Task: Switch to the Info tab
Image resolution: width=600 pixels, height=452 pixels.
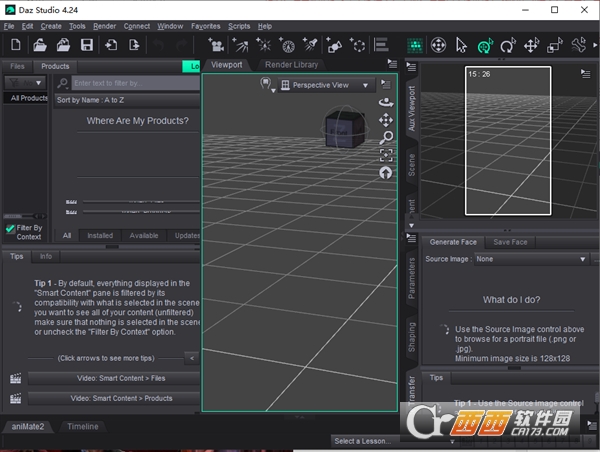Action: point(46,256)
